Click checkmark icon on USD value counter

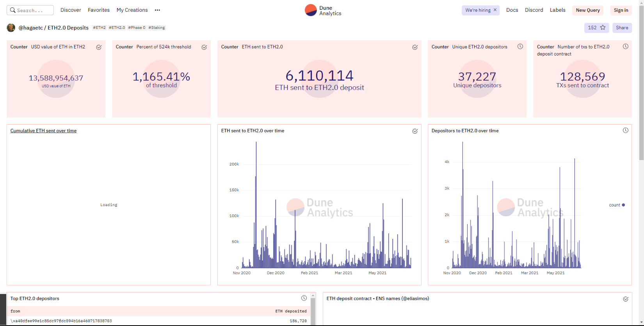point(99,47)
